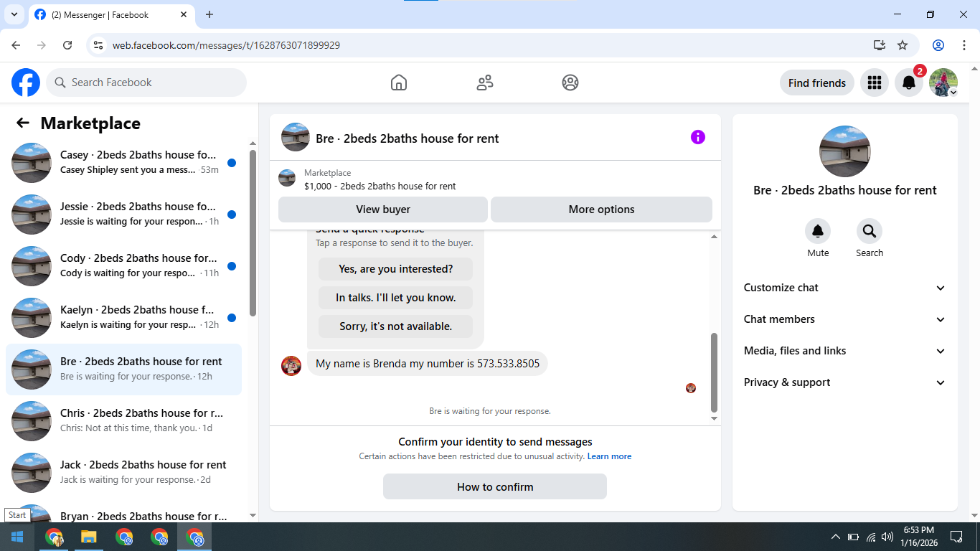Expand Media, files and links section
This screenshot has height=551, width=980.
click(x=845, y=351)
